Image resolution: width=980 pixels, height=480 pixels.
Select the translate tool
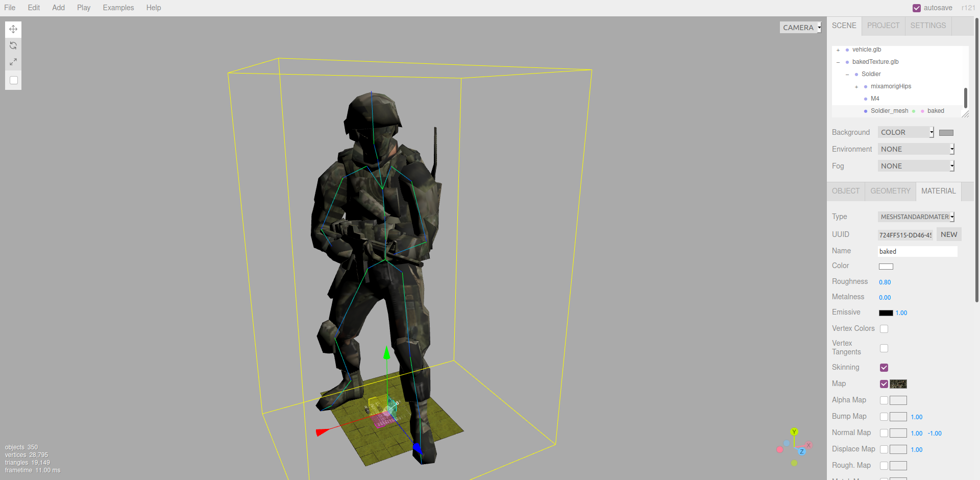(x=13, y=29)
